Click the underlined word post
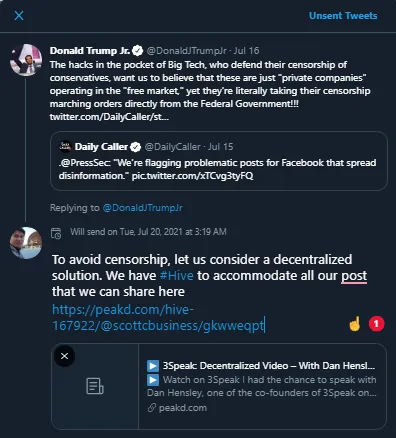The width and height of the screenshot is (396, 438). [354, 276]
